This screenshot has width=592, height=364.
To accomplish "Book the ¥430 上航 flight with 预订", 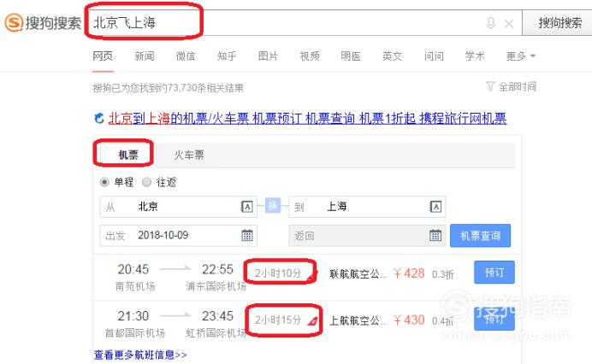I will (x=494, y=319).
